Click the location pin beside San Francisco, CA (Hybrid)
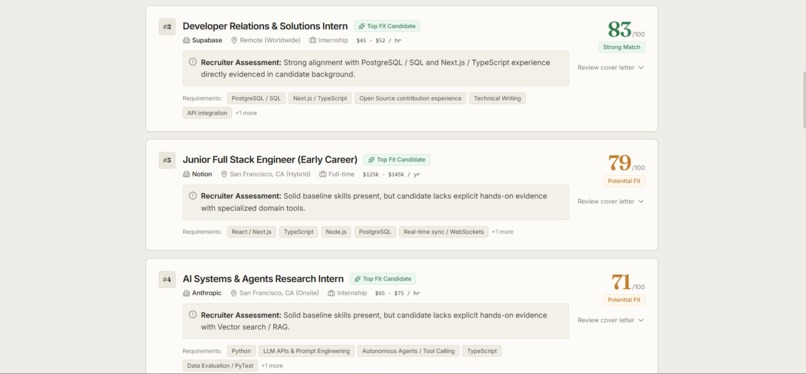The width and height of the screenshot is (806, 374). 224,174
